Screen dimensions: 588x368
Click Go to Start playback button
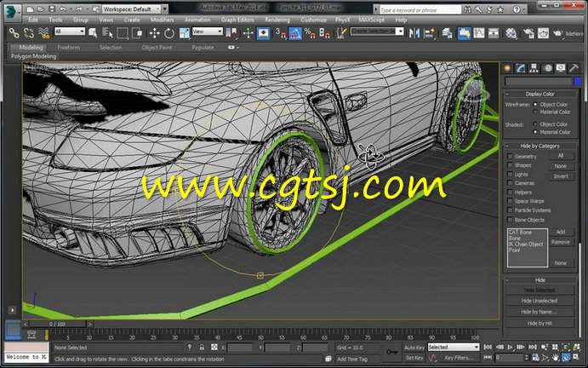488,347
